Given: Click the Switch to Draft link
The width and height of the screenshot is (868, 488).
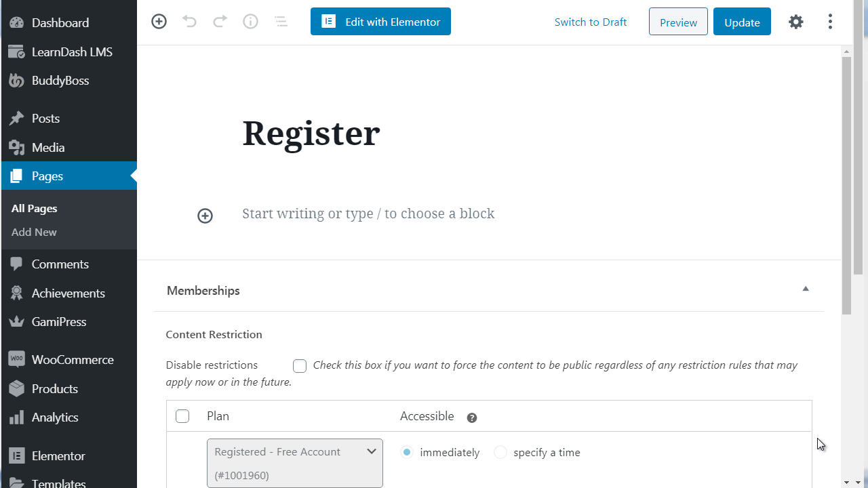Looking at the screenshot, I should [591, 22].
